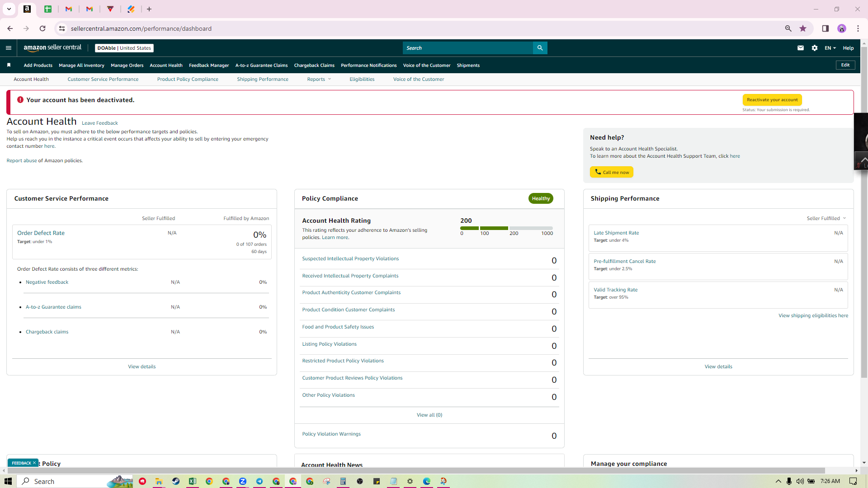
Task: Click the magnifier search button in Seller Central
Action: (540, 48)
